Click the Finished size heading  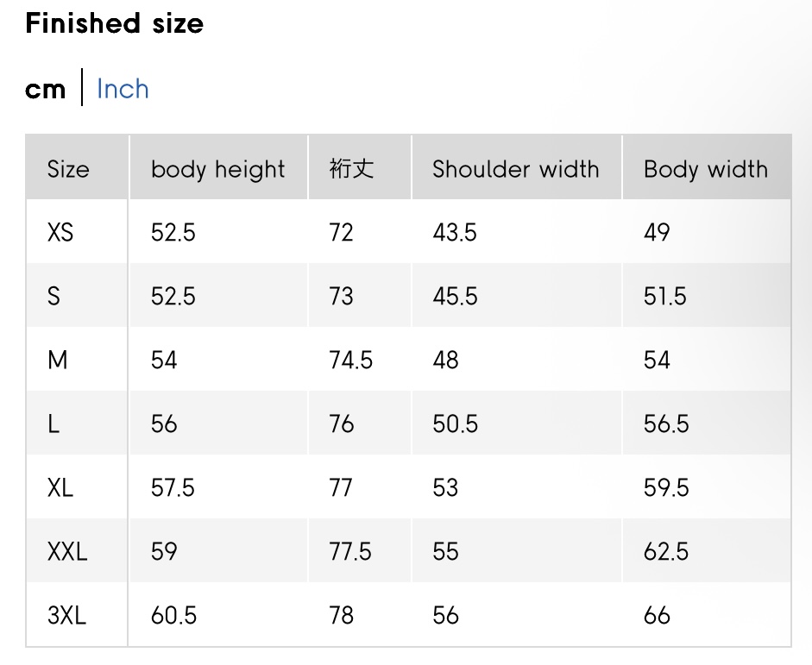click(x=115, y=23)
